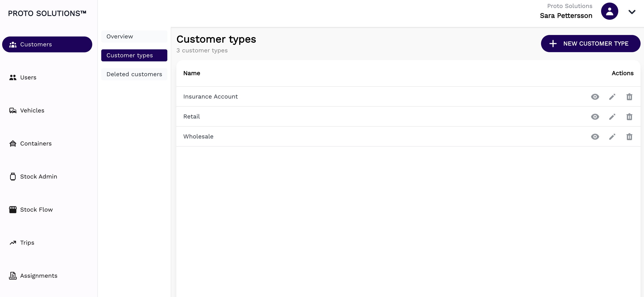Edit the Wholesale customer type pencil icon
Image resolution: width=644 pixels, height=297 pixels.
click(x=612, y=137)
